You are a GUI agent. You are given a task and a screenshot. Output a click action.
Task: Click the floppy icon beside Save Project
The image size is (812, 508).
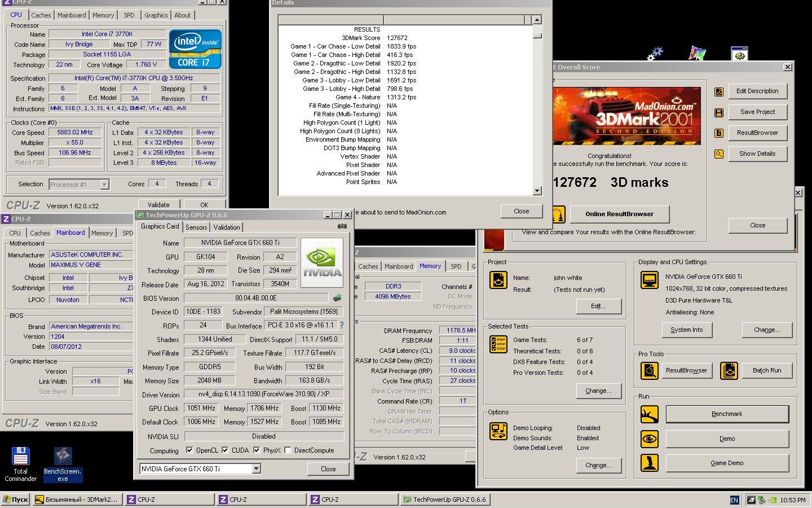coord(718,112)
